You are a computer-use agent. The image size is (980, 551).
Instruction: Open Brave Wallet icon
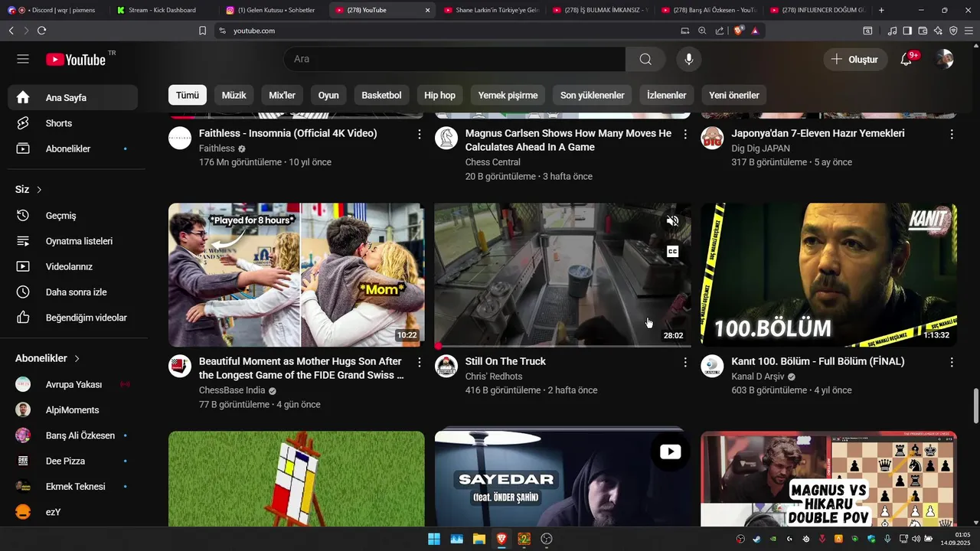click(923, 31)
